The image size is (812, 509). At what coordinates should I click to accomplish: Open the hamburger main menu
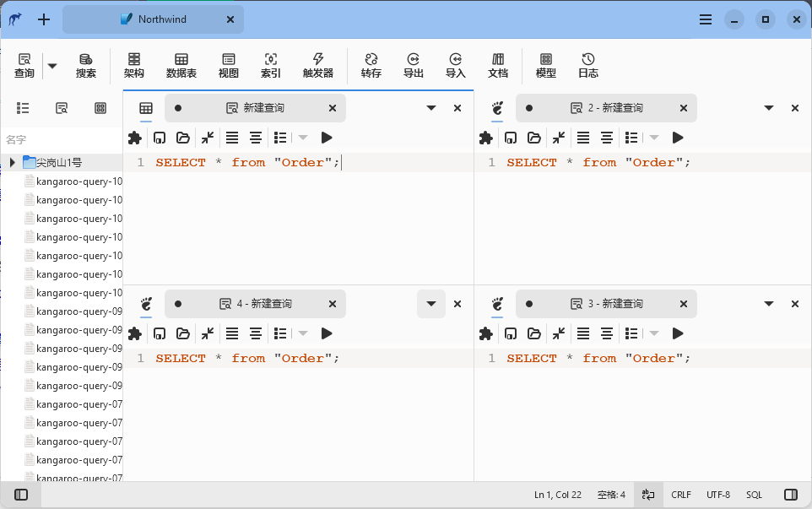(x=706, y=19)
